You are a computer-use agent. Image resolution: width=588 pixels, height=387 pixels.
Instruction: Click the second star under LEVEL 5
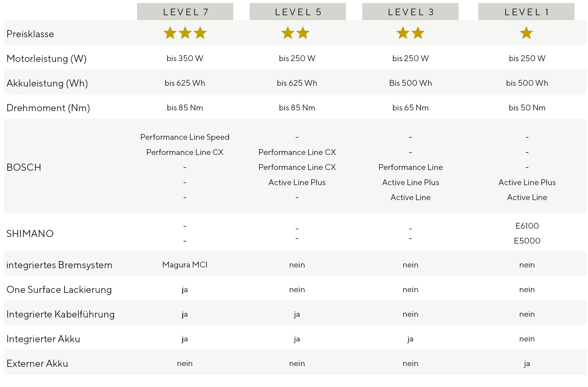click(x=303, y=33)
